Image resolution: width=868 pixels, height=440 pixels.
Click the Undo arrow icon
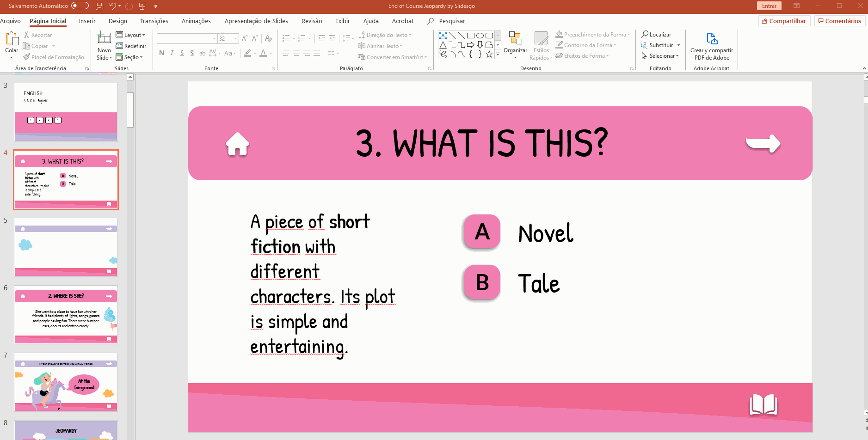point(112,6)
